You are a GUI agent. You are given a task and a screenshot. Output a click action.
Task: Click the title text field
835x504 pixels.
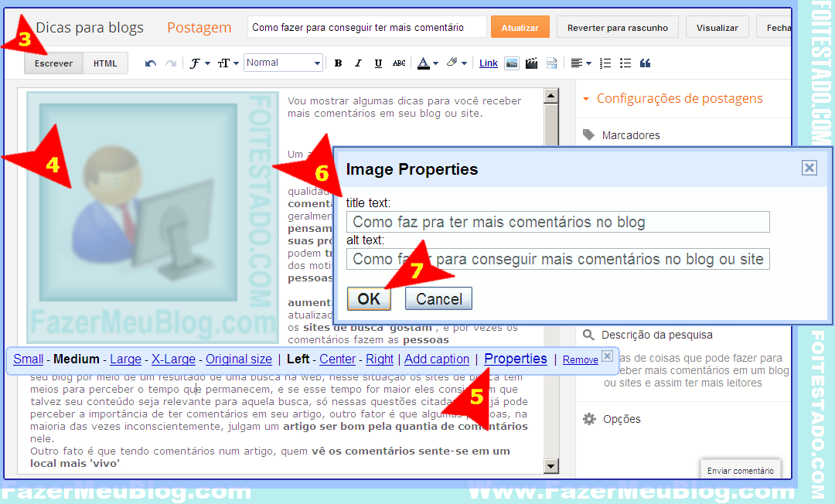click(x=557, y=222)
